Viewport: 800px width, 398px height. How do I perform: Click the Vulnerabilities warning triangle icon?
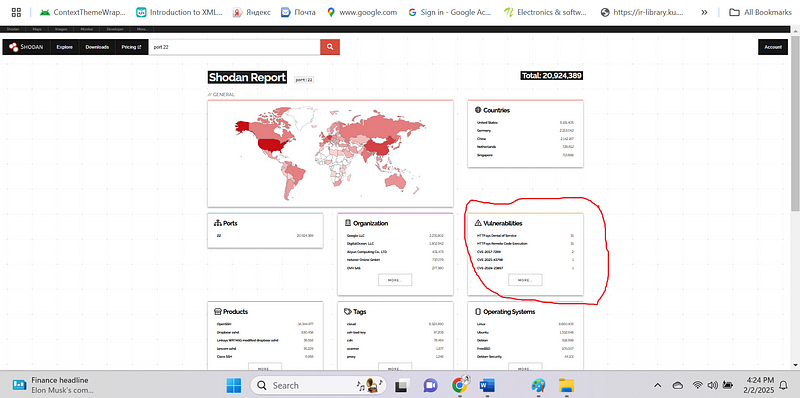[x=478, y=223]
